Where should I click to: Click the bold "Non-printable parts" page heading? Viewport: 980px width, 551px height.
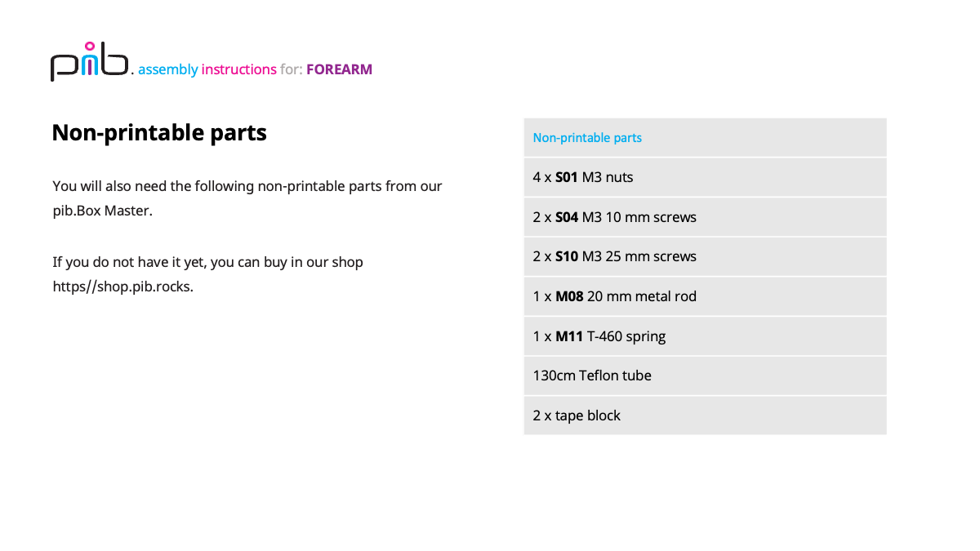tap(159, 132)
